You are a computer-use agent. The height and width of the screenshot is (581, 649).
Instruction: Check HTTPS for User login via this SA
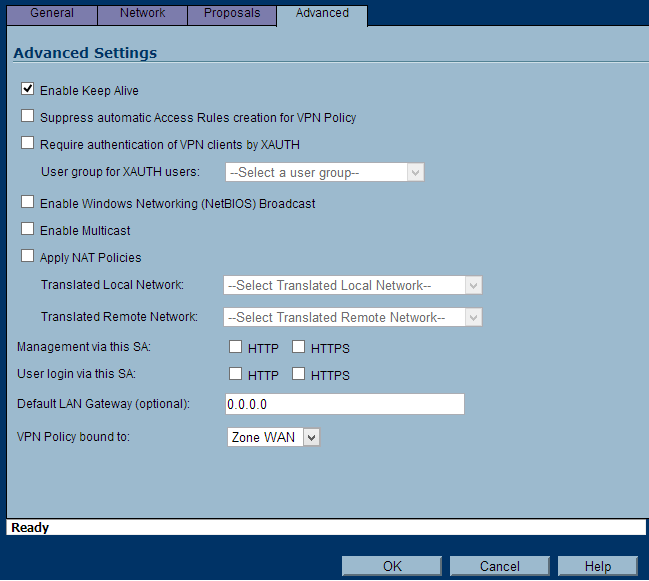298,374
